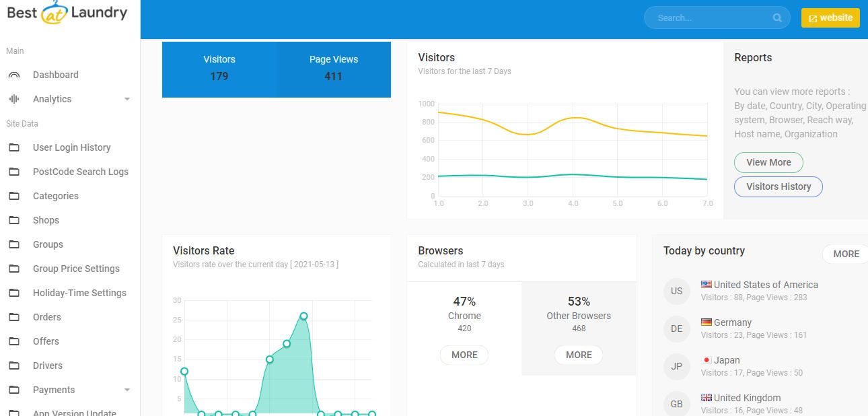Switch to the Visitors tab
Screen dimensions: 868x416
(219, 68)
